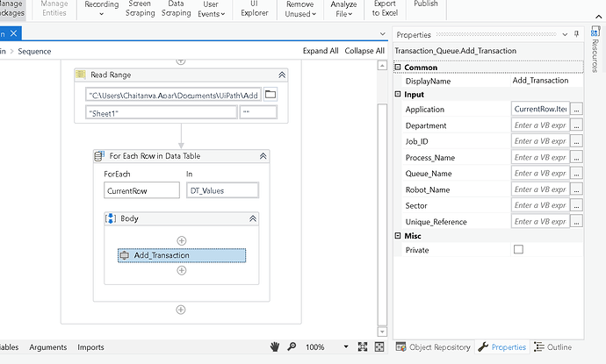Toggle the Private checkbox
The width and height of the screenshot is (606, 364).
[518, 249]
